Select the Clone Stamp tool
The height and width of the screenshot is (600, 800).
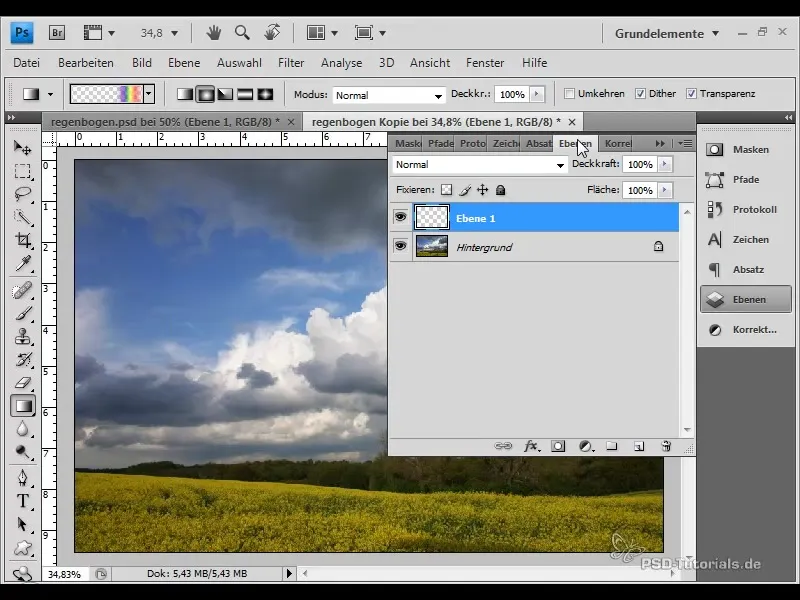coord(22,337)
